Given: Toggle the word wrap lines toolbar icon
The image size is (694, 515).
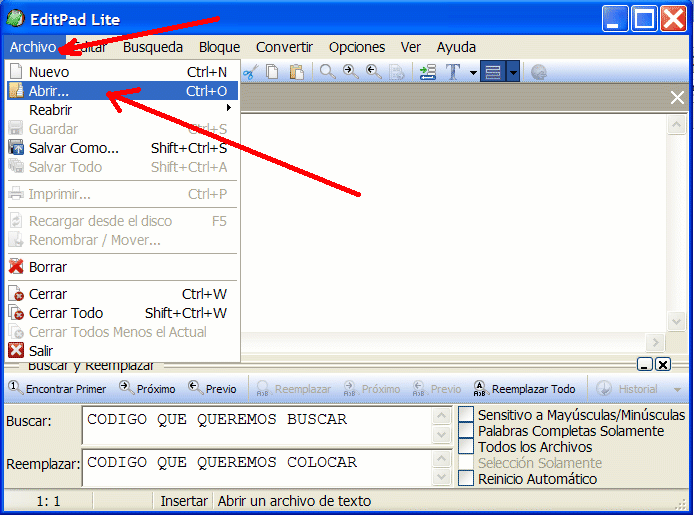Looking at the screenshot, I should click(x=493, y=72).
